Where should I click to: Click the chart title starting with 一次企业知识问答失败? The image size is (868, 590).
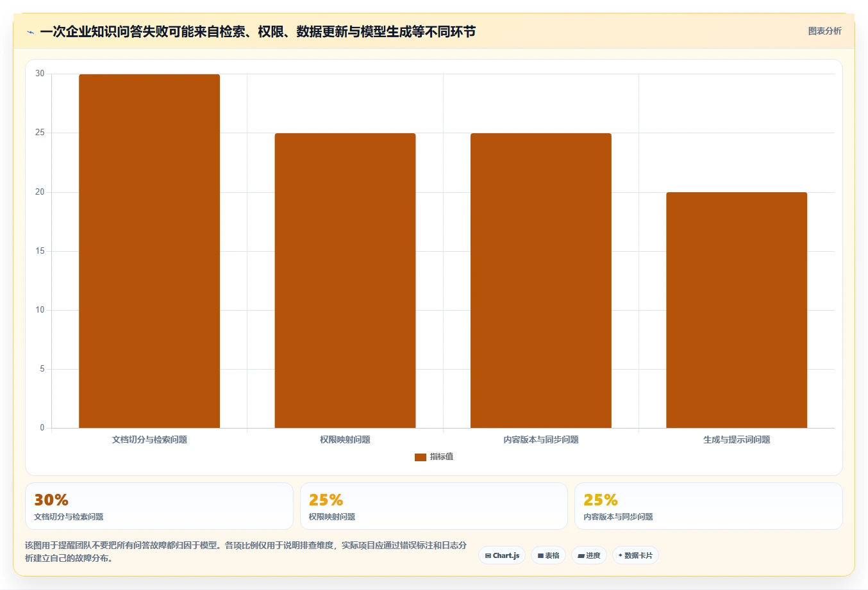coord(258,31)
